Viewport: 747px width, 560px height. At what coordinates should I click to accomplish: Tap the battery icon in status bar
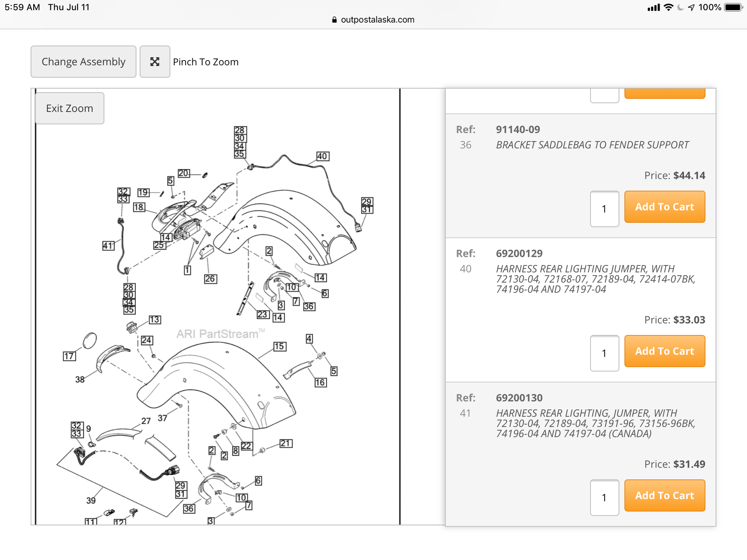(x=734, y=7)
